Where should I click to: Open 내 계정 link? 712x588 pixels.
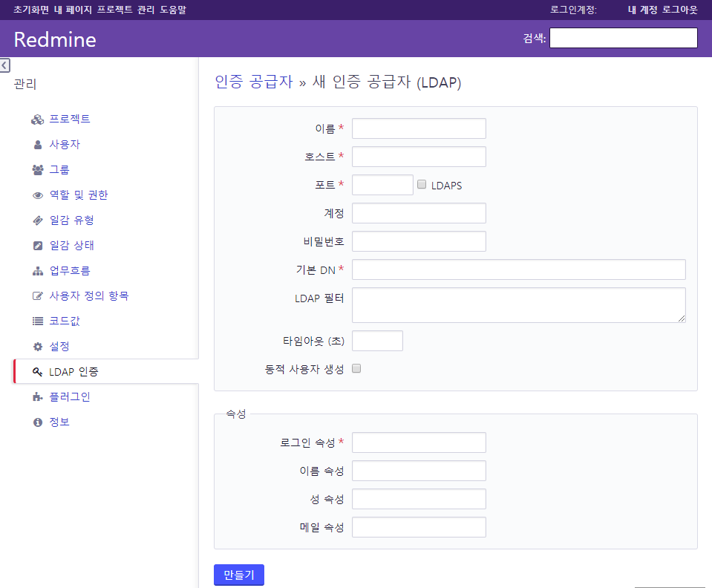642,10
